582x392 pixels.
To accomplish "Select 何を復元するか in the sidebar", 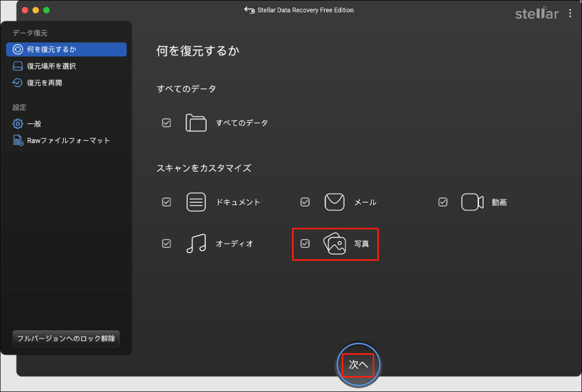I will 67,50.
